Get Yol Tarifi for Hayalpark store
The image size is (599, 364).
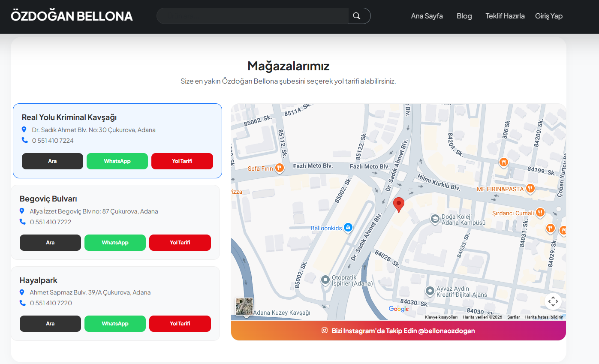click(x=180, y=324)
